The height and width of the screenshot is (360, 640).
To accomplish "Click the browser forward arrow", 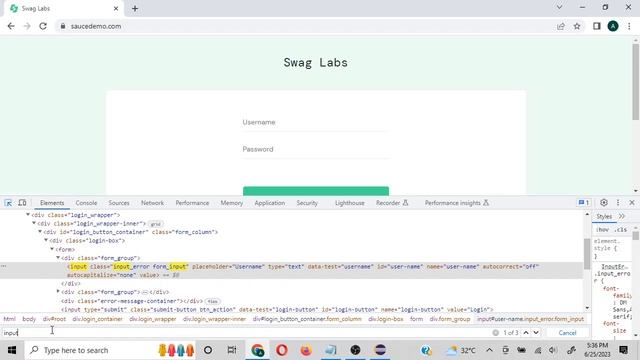I will click(x=27, y=26).
